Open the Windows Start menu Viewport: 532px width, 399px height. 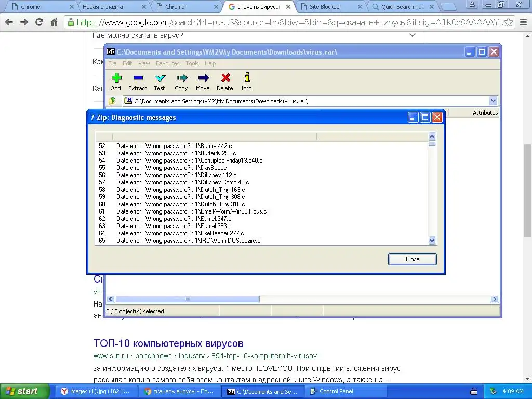24,391
